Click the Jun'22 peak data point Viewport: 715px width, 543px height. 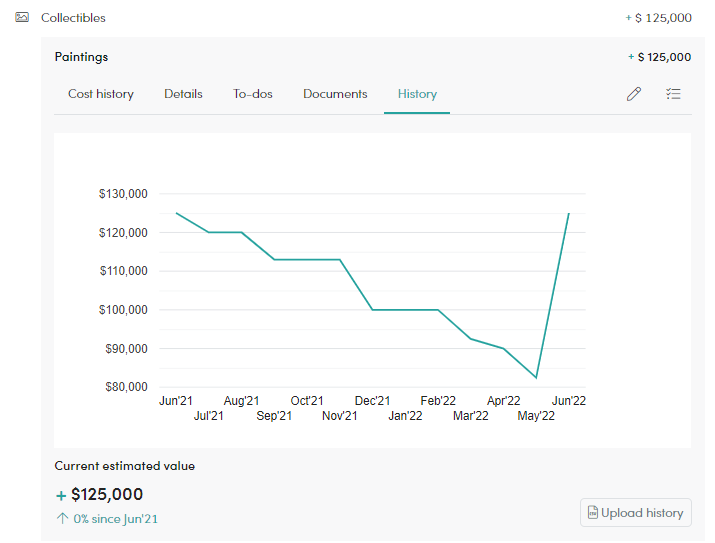[x=569, y=213]
